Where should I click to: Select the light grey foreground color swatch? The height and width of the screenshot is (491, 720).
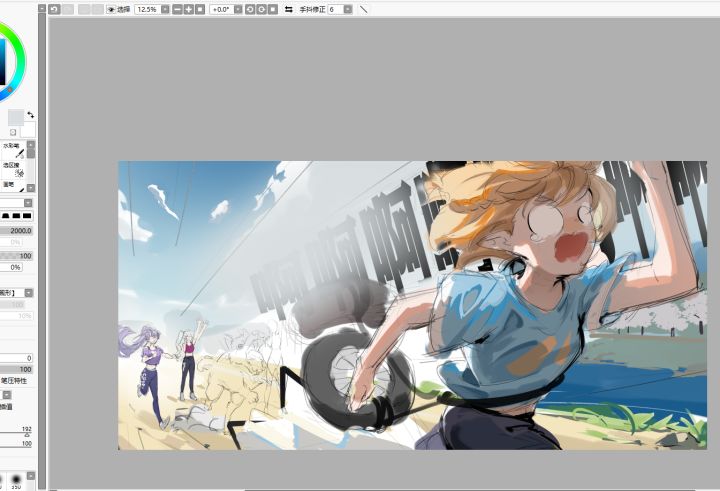pyautogui.click(x=16, y=118)
